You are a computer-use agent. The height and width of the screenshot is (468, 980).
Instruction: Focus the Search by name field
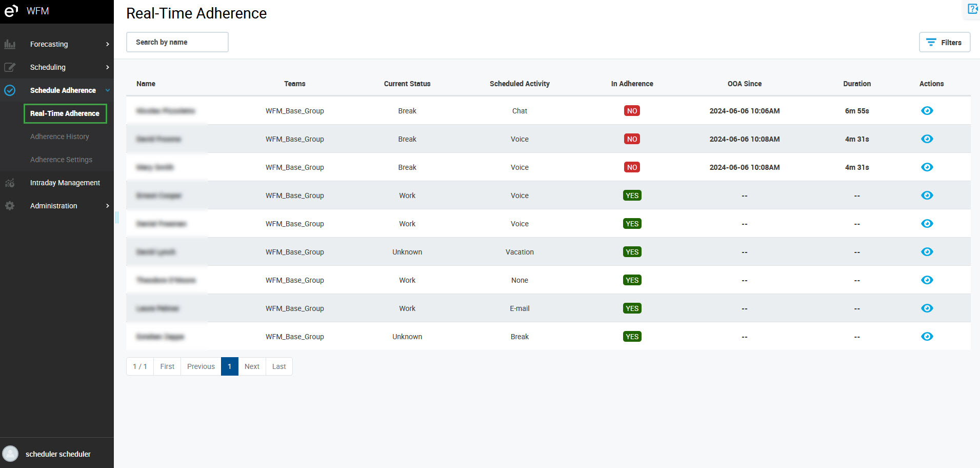[177, 42]
